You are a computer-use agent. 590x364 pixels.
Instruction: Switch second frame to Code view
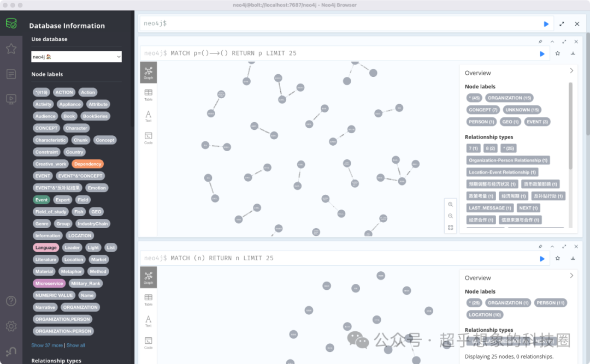point(148,343)
